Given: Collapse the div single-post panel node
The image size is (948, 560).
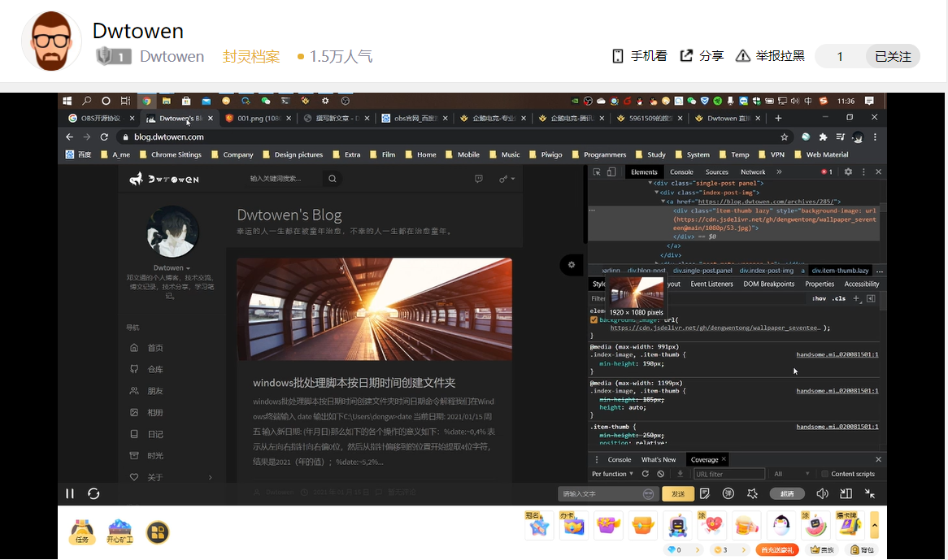Looking at the screenshot, I should (650, 183).
